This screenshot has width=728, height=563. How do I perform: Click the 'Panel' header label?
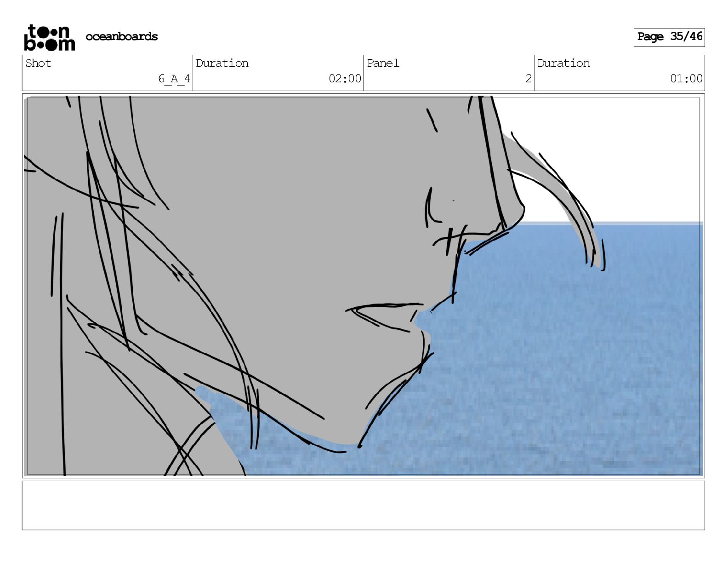pyautogui.click(x=383, y=63)
